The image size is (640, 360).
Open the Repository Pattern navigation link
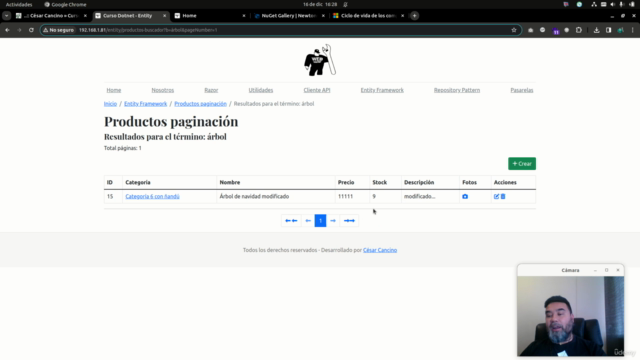(x=457, y=90)
